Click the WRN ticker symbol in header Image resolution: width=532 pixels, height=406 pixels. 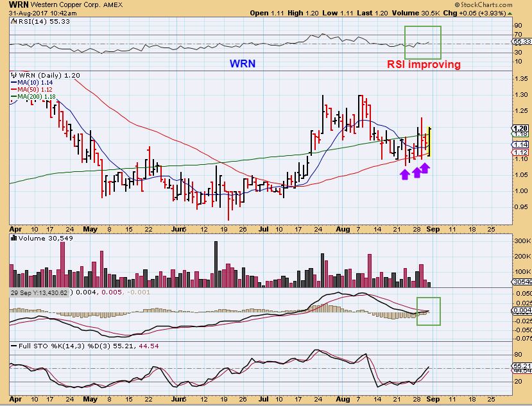coord(19,4)
